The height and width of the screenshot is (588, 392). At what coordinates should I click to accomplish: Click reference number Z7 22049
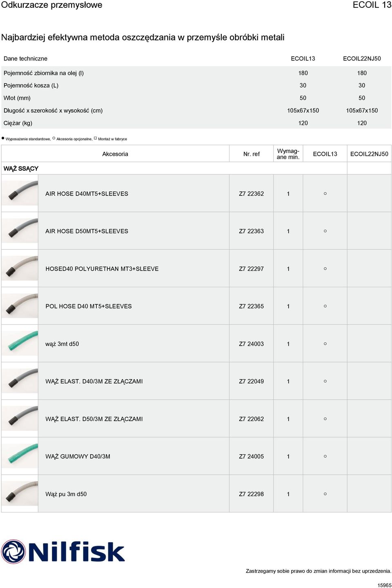251,381
